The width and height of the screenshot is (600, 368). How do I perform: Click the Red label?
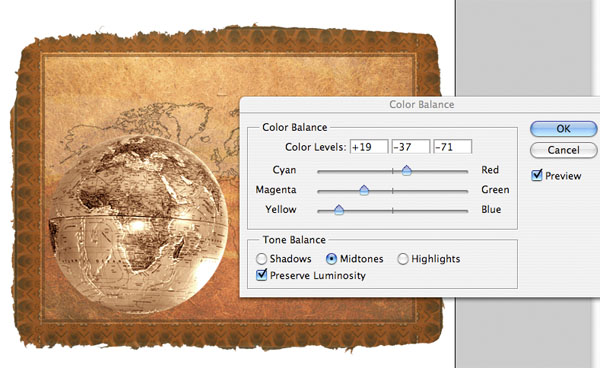coord(490,170)
